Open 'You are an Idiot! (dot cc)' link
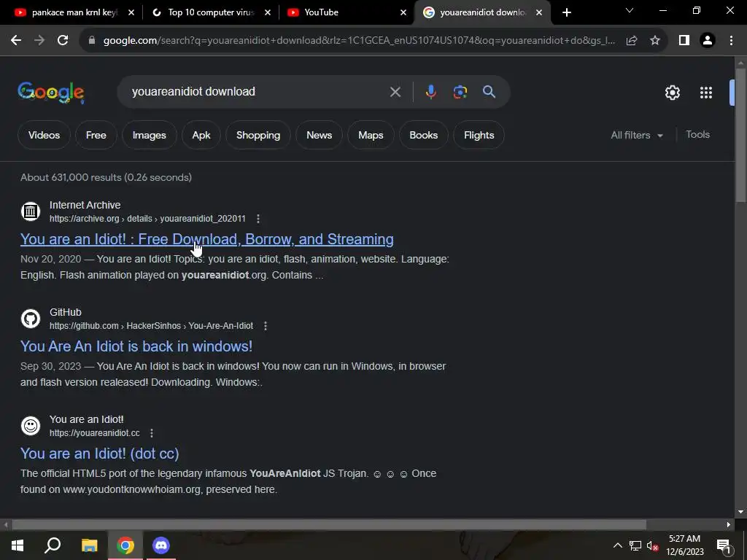This screenshot has width=747, height=560. (x=99, y=454)
